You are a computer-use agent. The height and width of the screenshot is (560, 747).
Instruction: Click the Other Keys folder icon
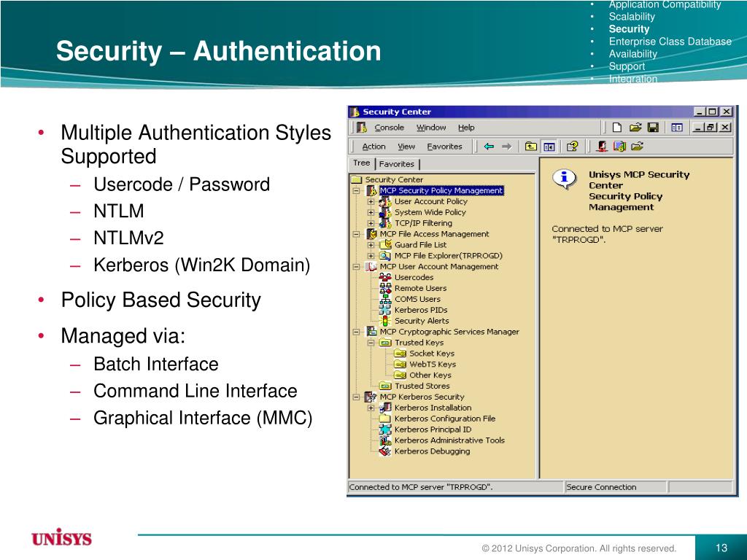[x=400, y=376]
